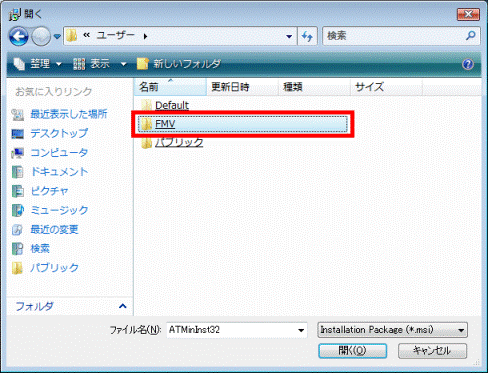Click the Default folder icon
The image size is (488, 373).
point(146,105)
